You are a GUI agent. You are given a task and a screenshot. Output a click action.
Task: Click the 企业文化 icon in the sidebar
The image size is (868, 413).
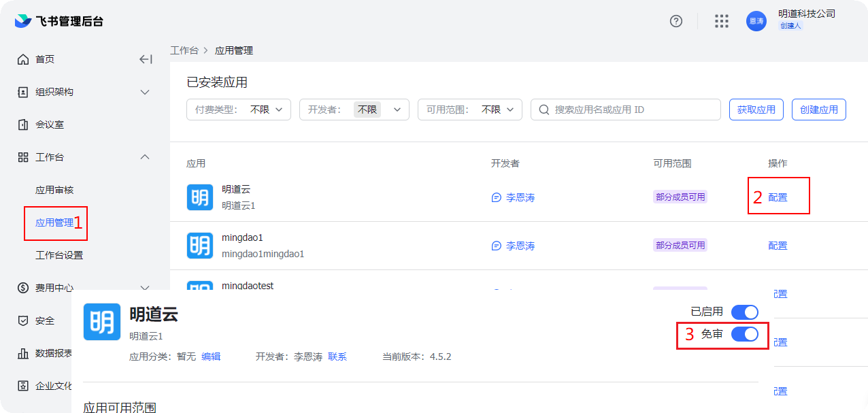pos(23,386)
